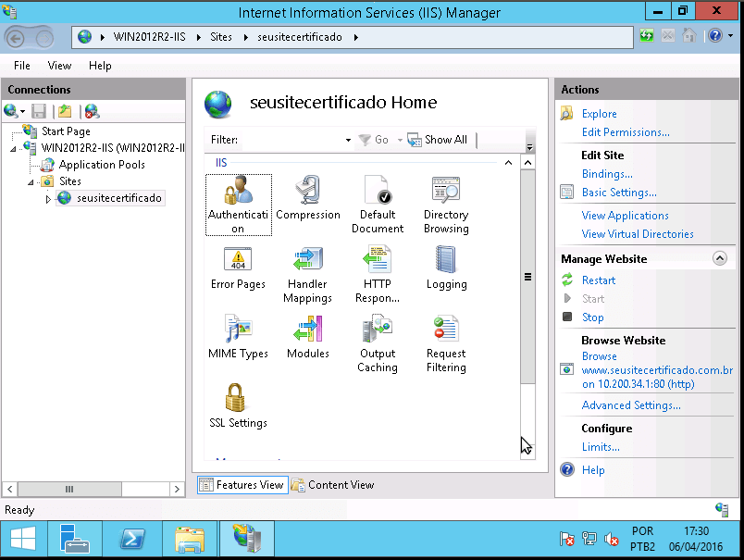Click the Filter text input field
This screenshot has width=744, height=560.
292,140
